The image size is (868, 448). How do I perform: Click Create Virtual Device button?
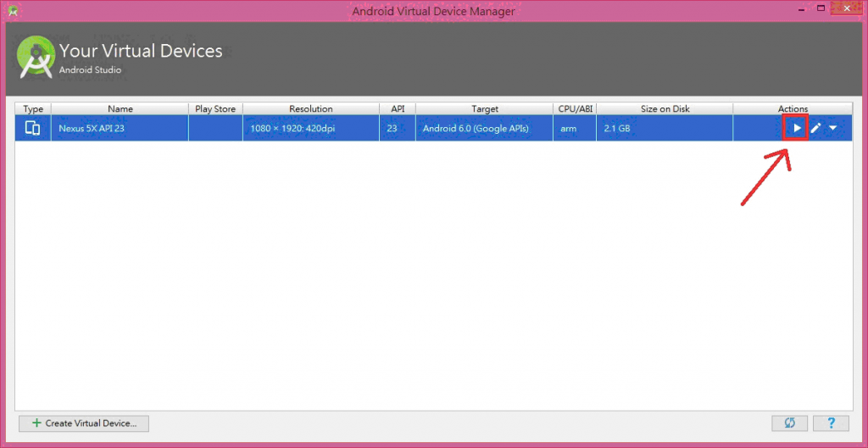[84, 423]
